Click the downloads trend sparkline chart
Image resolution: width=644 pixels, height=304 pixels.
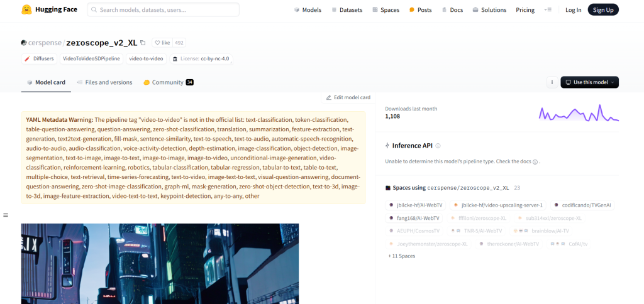(578, 113)
